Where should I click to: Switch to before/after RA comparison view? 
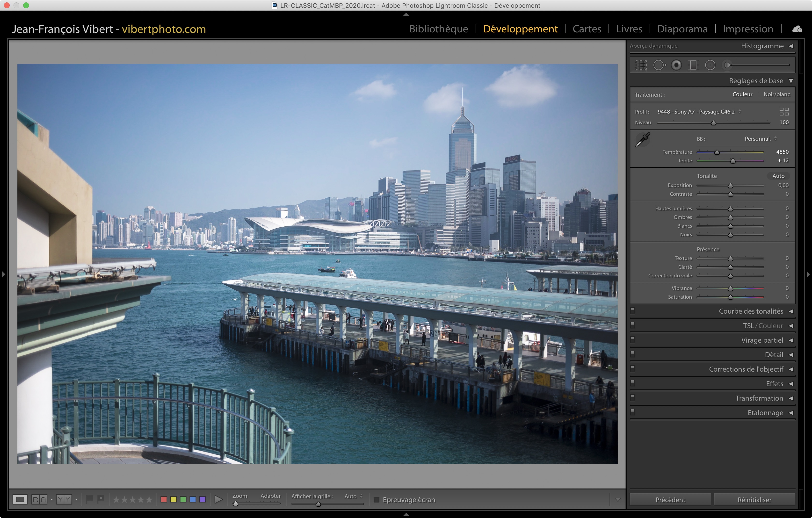(39, 499)
